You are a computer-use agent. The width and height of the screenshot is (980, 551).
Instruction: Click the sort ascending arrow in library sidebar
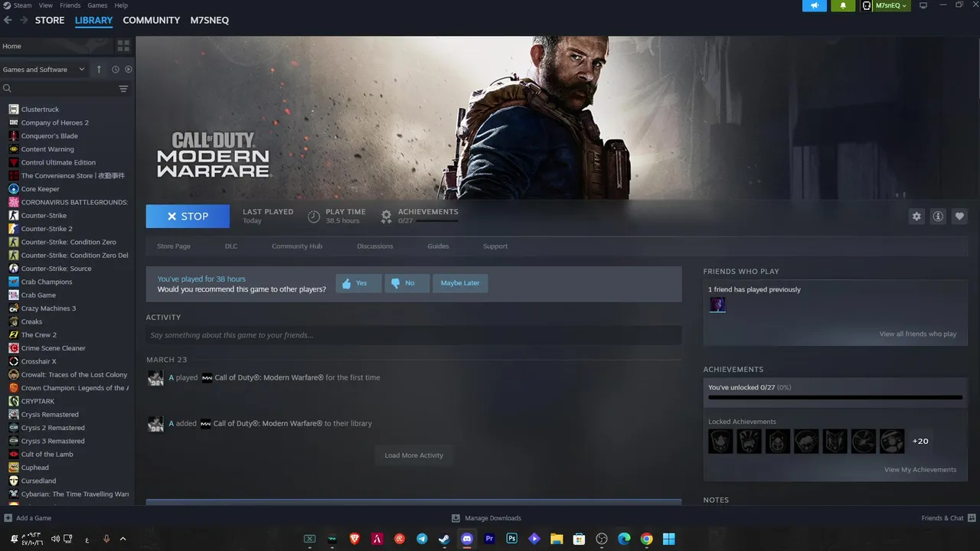point(99,69)
